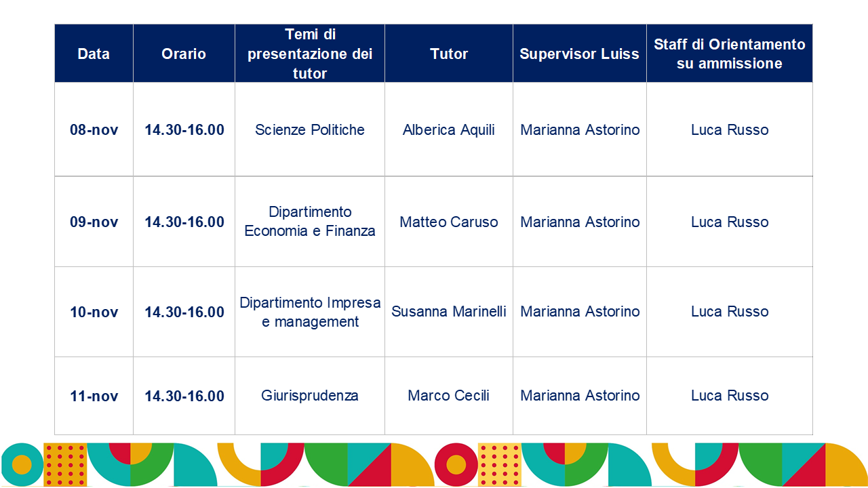Click the Orario column header
868x488 pixels.
pyautogui.click(x=184, y=54)
